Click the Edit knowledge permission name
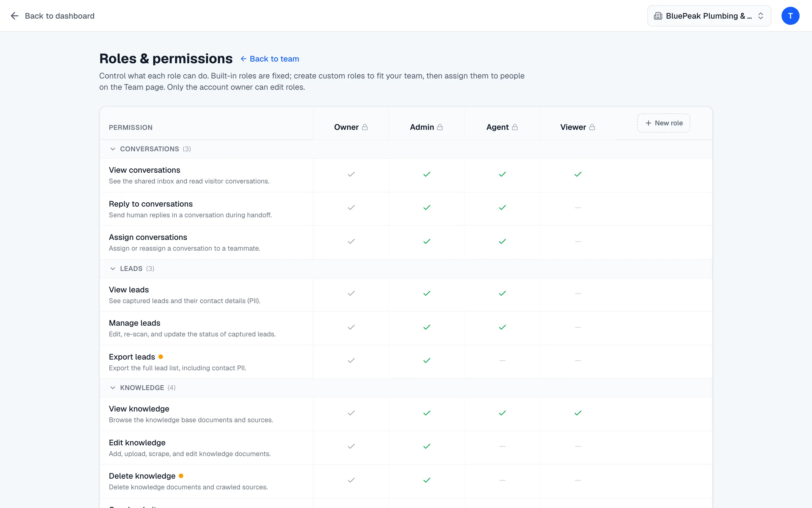812x508 pixels. [x=137, y=443]
